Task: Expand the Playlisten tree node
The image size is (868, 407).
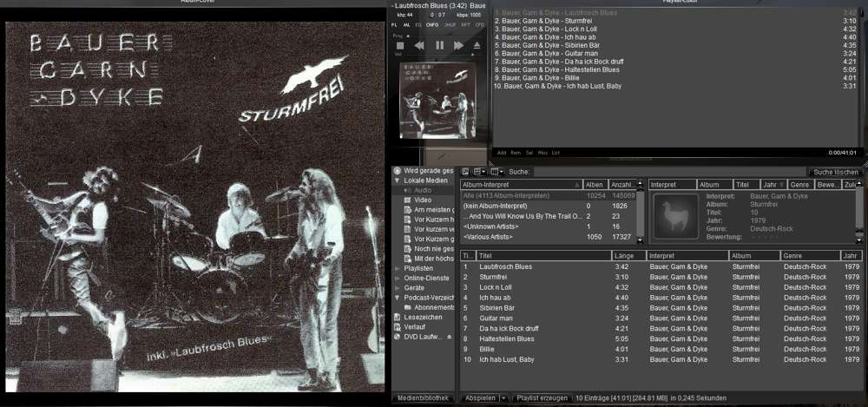Action: click(397, 268)
